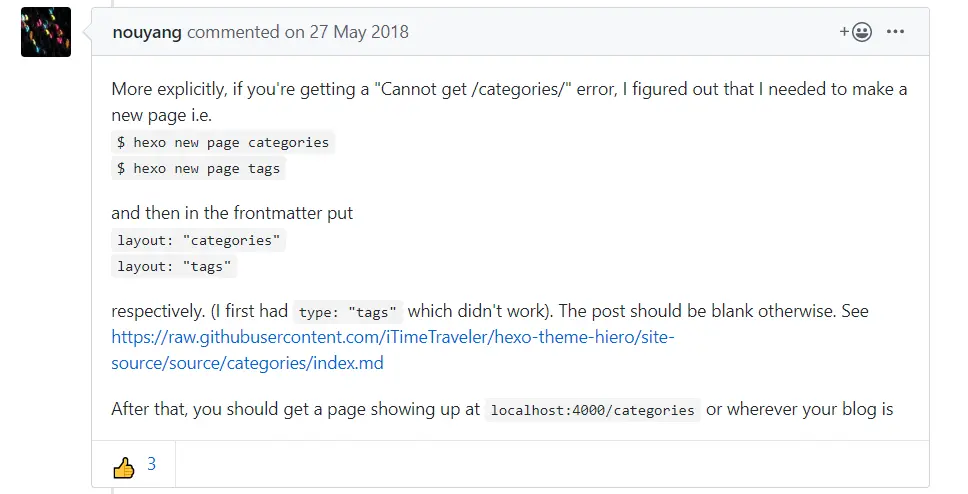Viewport: 968px width, 494px height.
Task: Open the three-dot comment options menu
Action: [x=895, y=31]
